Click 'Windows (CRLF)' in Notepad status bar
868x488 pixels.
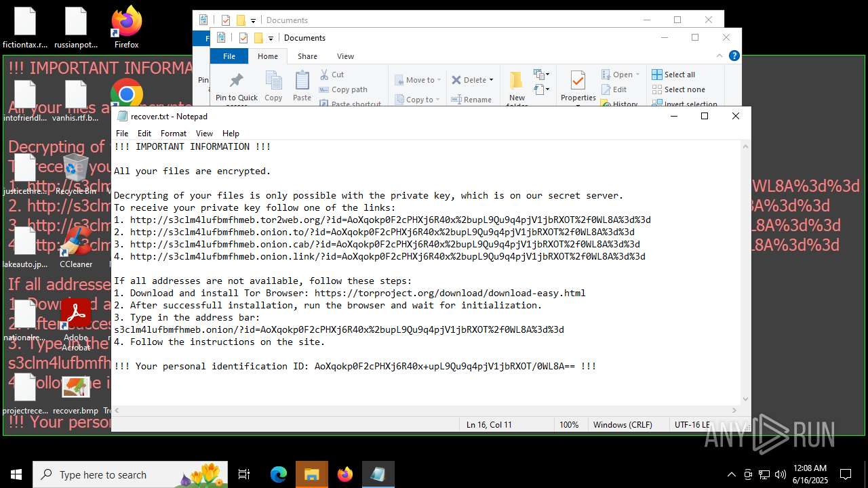click(x=623, y=425)
